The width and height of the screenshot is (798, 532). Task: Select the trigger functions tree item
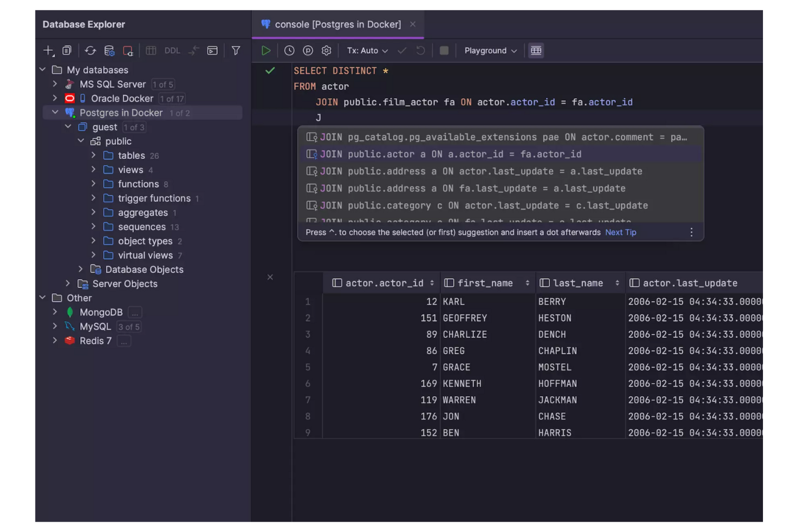pyautogui.click(x=154, y=198)
